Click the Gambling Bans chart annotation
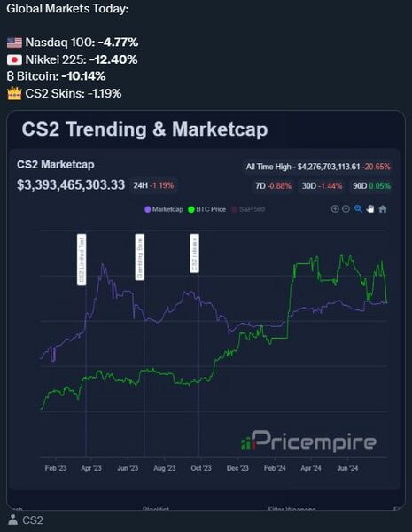The image size is (412, 532). click(x=139, y=257)
